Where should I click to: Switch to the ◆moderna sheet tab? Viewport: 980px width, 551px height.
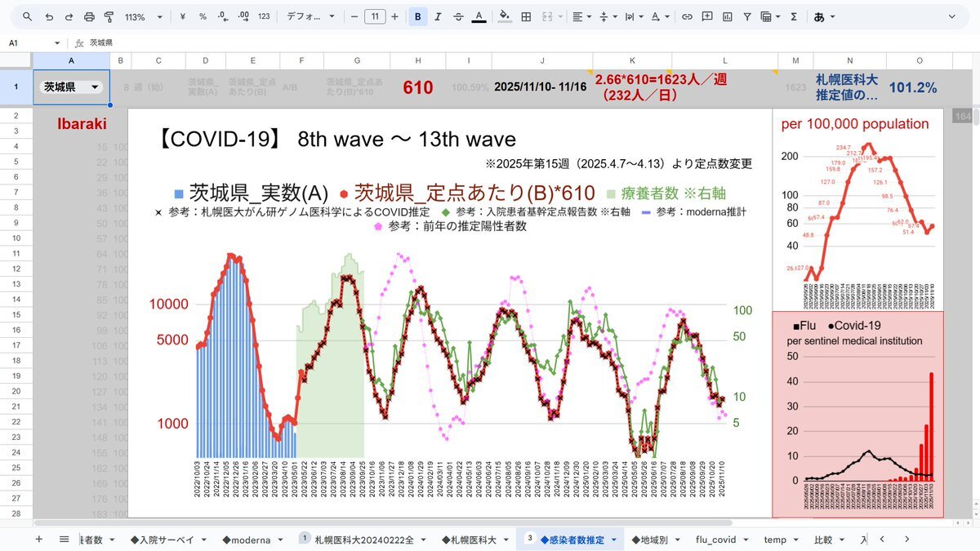[252, 540]
